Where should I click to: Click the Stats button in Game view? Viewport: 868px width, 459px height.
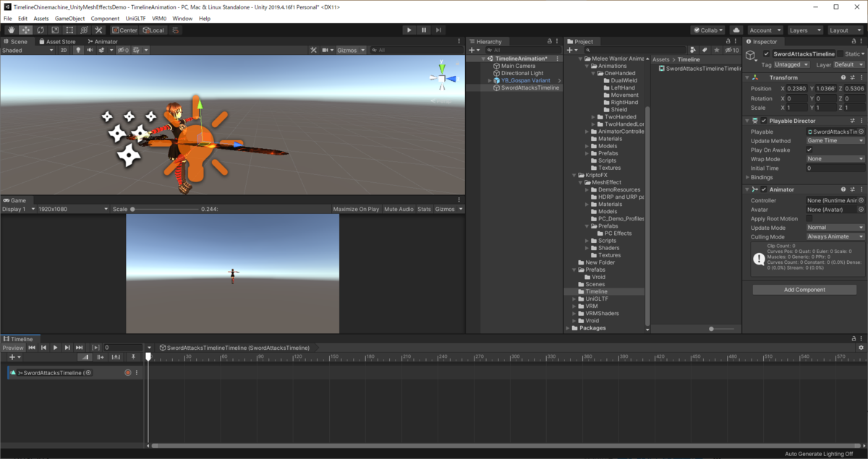[424, 209]
